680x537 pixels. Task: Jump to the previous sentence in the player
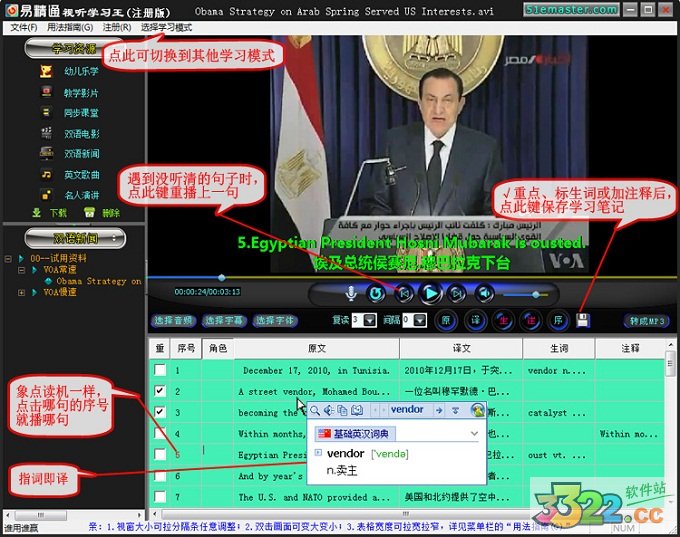tap(403, 294)
